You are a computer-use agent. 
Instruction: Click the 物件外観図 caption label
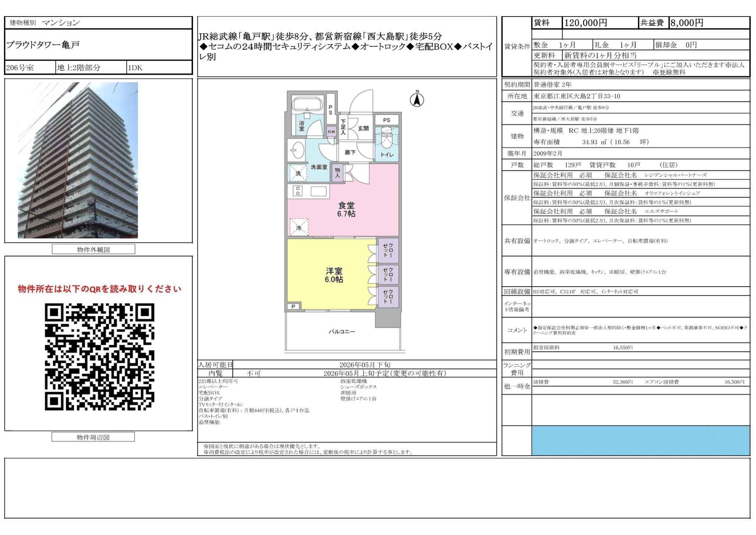[x=93, y=249]
